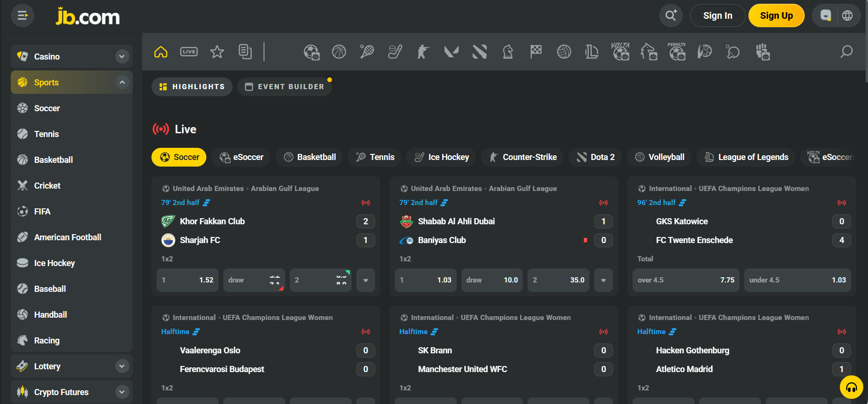Open the hamburger menu icon

click(x=23, y=15)
